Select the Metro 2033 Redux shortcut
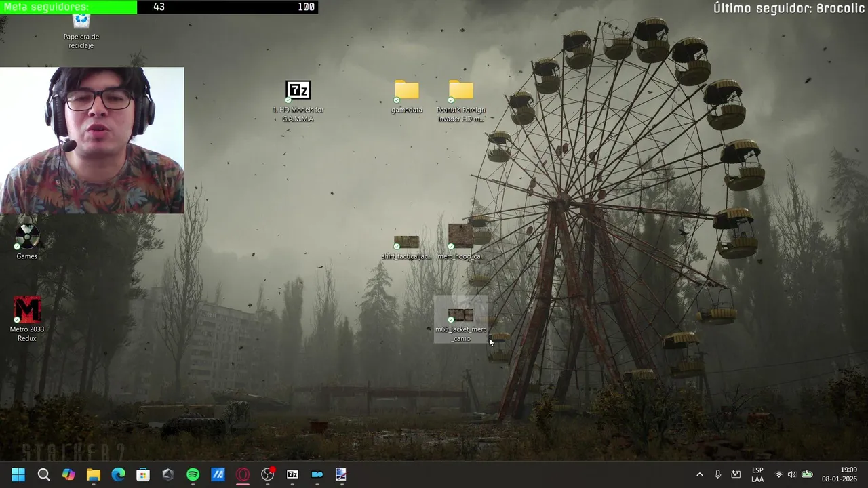 27,319
